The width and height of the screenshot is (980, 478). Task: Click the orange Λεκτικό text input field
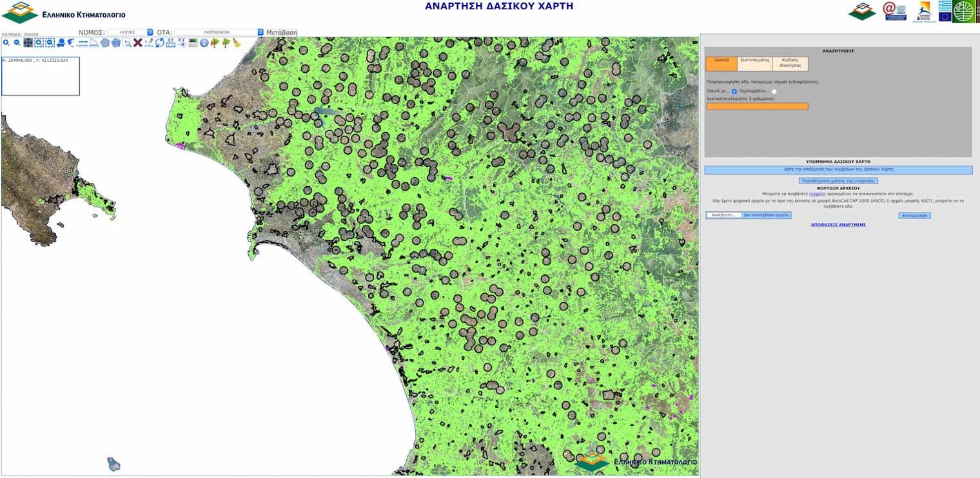pos(757,106)
